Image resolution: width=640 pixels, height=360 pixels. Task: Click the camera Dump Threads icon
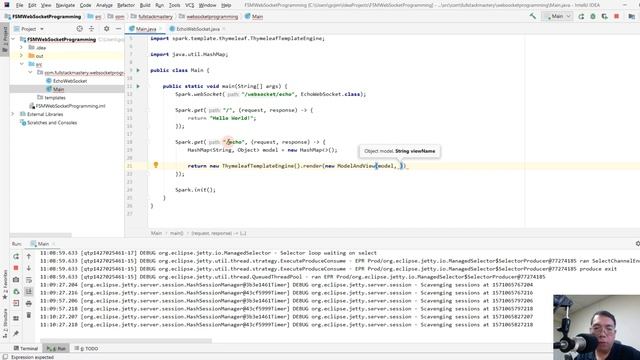coord(16,280)
